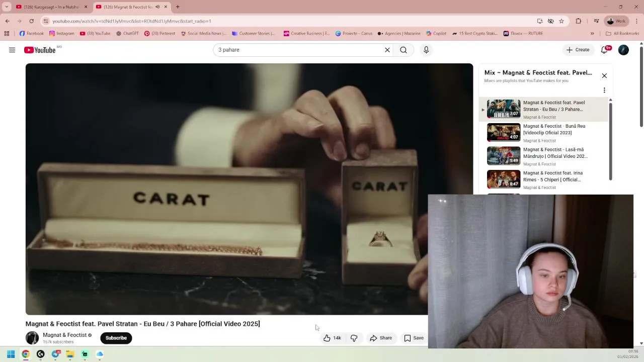
Task: Close the Kurzgesagt tab
Action: click(86, 7)
